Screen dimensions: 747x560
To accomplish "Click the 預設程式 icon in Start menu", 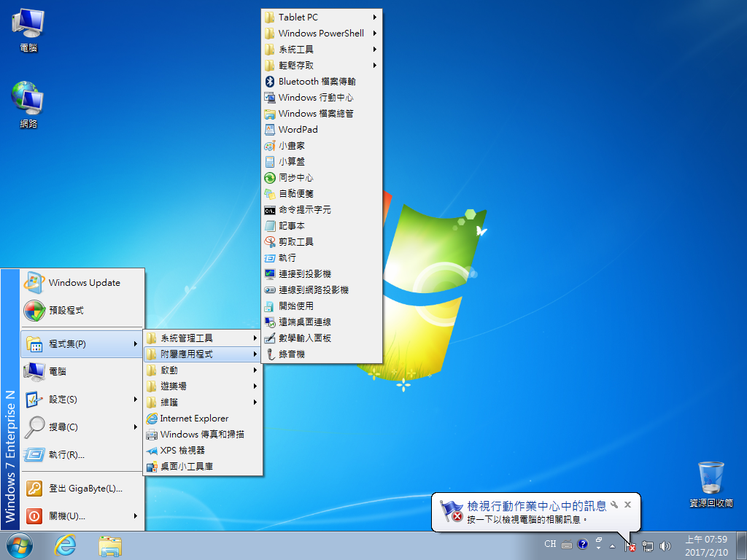I will [x=34, y=311].
